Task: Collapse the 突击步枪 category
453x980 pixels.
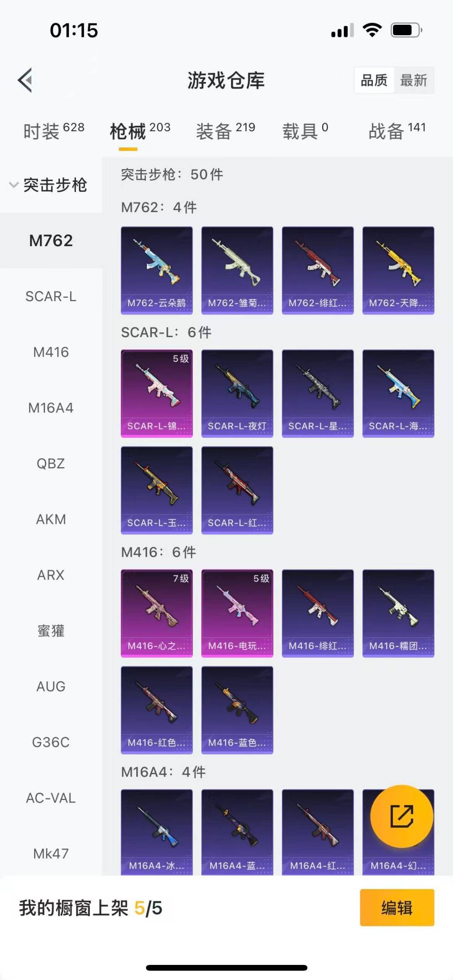Action: coord(48,185)
